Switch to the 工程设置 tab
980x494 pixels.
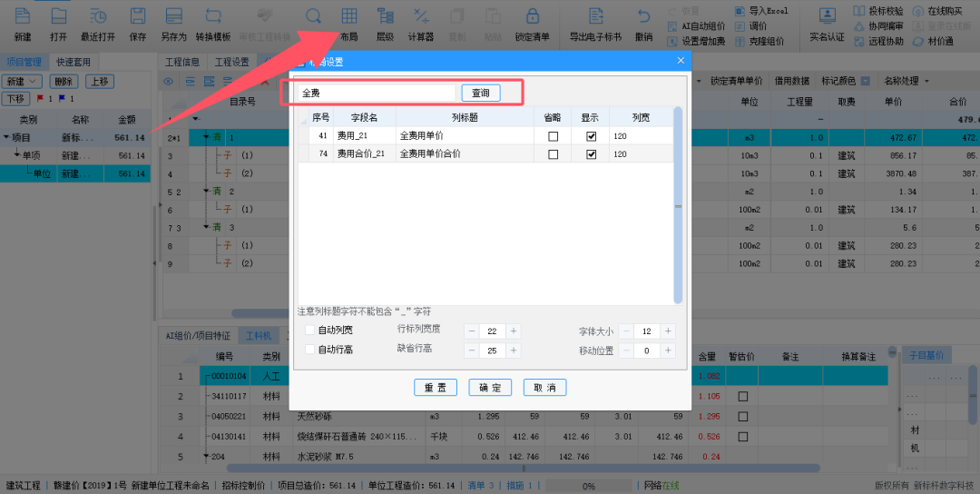click(x=231, y=62)
